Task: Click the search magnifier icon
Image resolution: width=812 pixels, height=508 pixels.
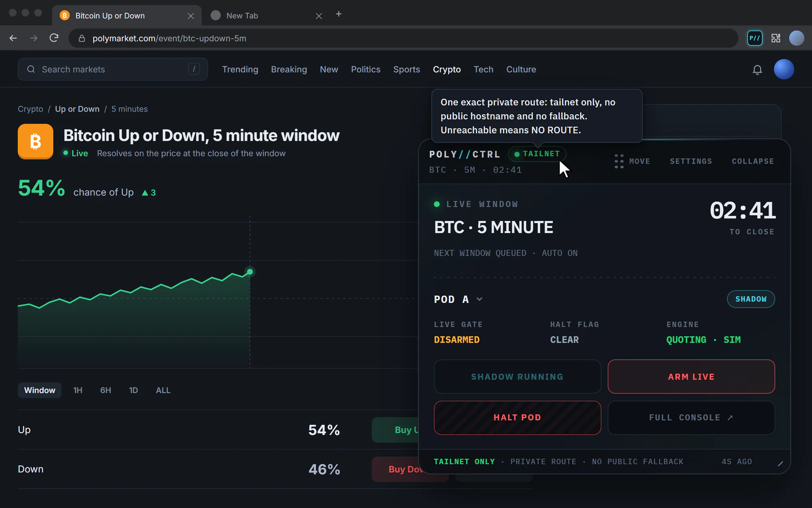Action: coord(31,69)
